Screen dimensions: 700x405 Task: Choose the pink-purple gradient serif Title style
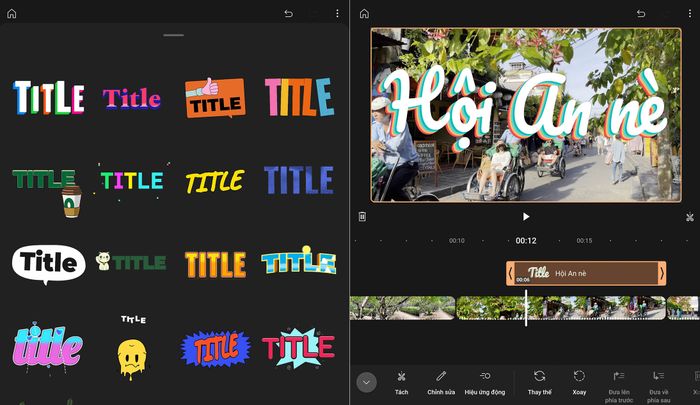pos(132,98)
